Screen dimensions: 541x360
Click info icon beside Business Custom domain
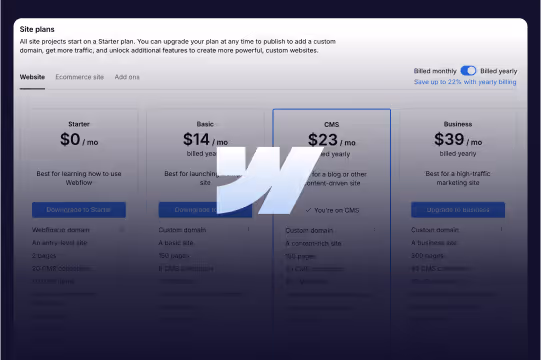pyautogui.click(x=501, y=229)
